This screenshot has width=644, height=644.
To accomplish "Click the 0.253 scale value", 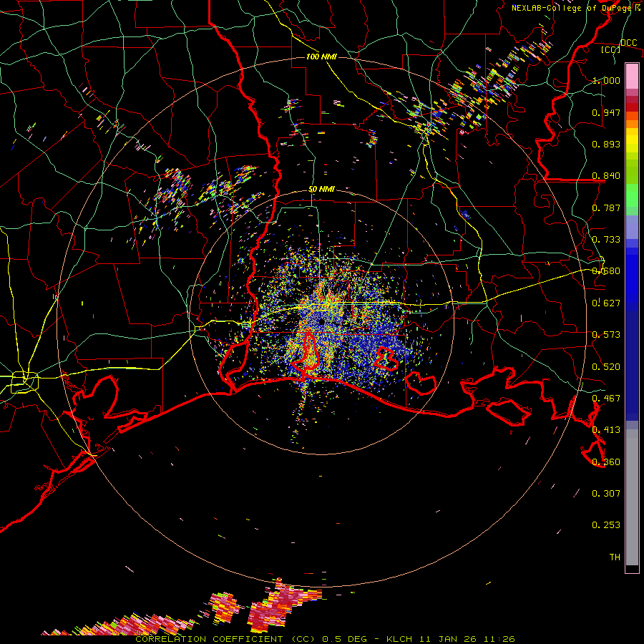I will pos(606,525).
